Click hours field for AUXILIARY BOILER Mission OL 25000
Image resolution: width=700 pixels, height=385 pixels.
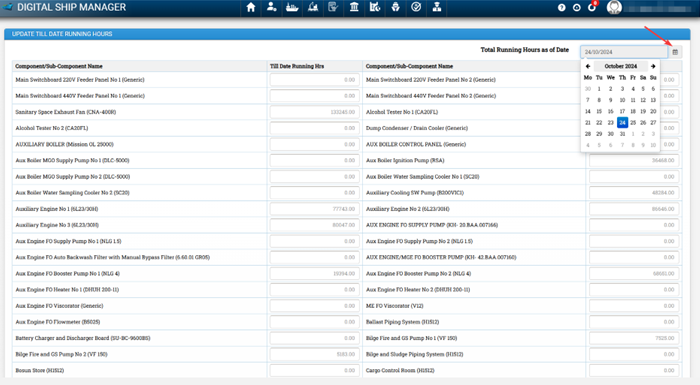pyautogui.click(x=315, y=144)
